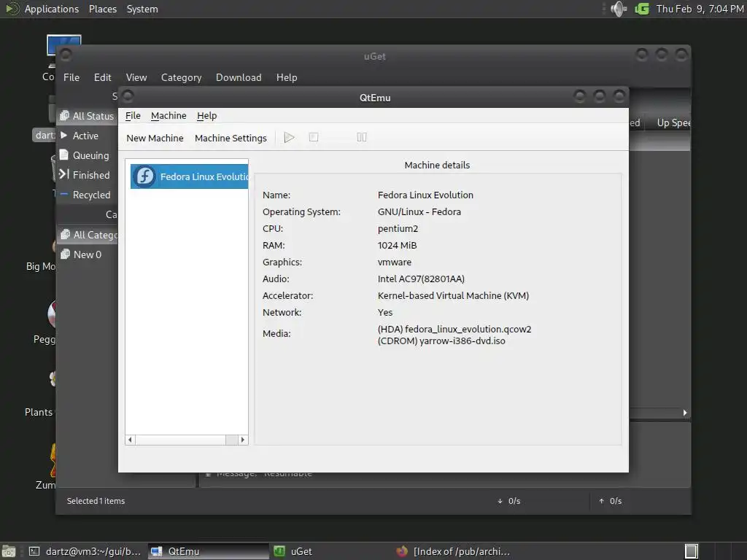Screen dimensions: 747x560
Task: Select Queuing status in uGet sidebar
Action: (x=88, y=155)
